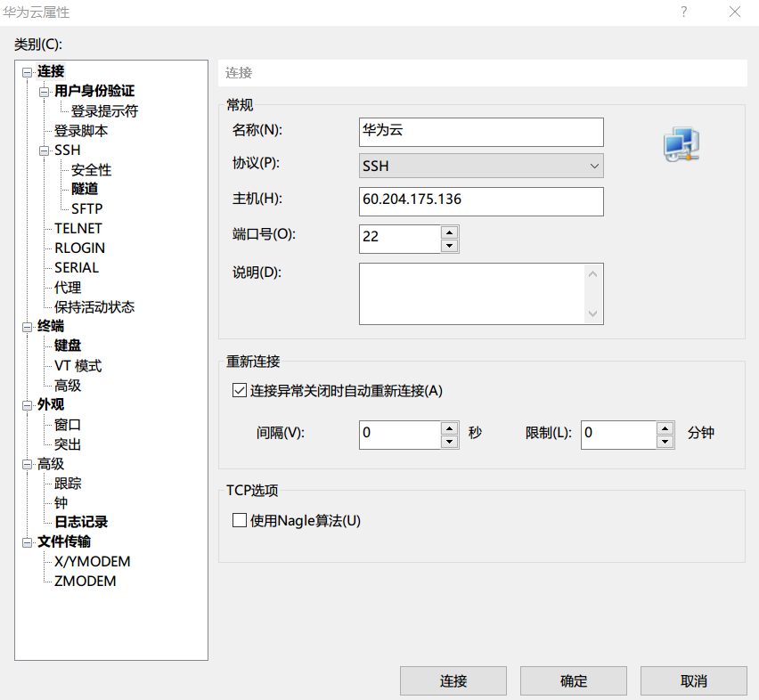Click the 主机 input field
The image size is (759, 700).
point(481,201)
